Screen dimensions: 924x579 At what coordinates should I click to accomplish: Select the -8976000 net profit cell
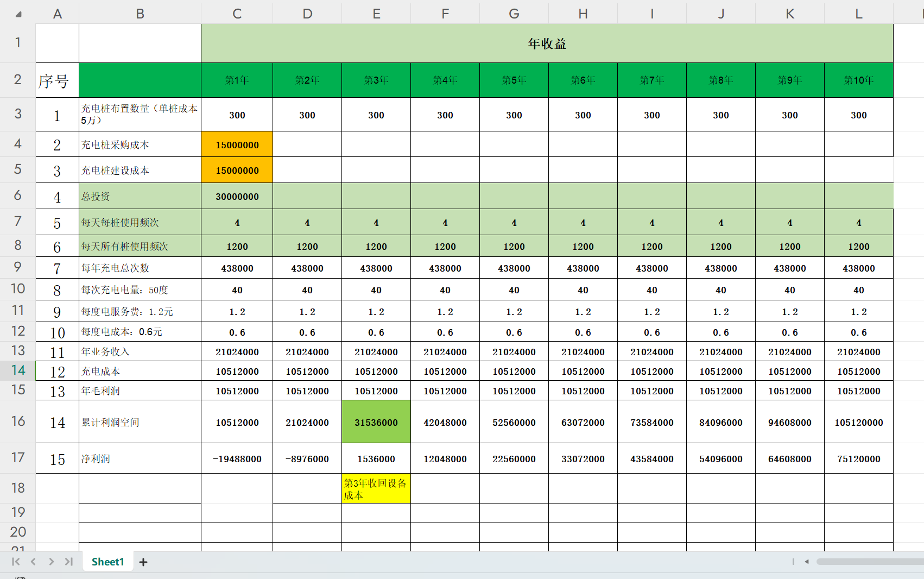[307, 458]
